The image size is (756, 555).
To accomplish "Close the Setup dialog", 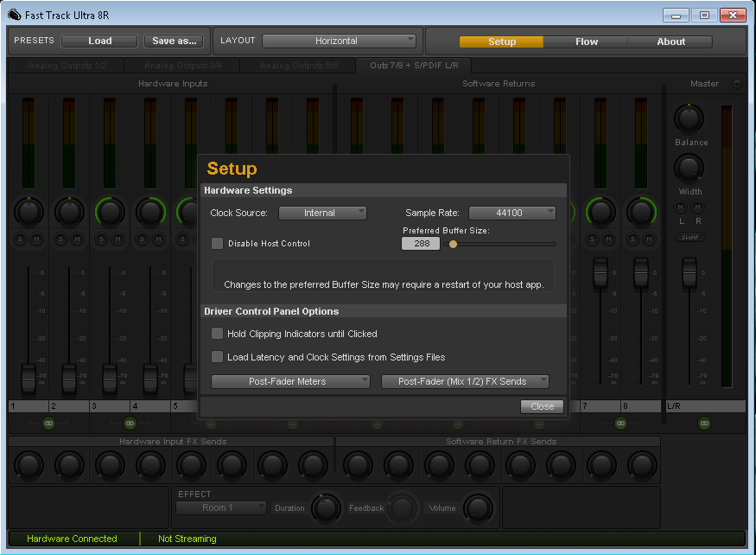I will coord(542,406).
